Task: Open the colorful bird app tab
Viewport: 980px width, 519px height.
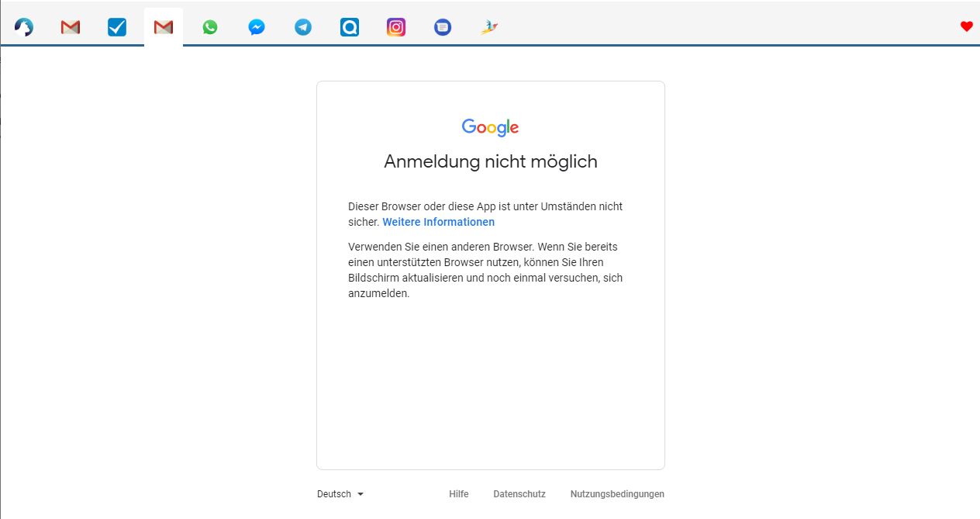Action: (489, 27)
